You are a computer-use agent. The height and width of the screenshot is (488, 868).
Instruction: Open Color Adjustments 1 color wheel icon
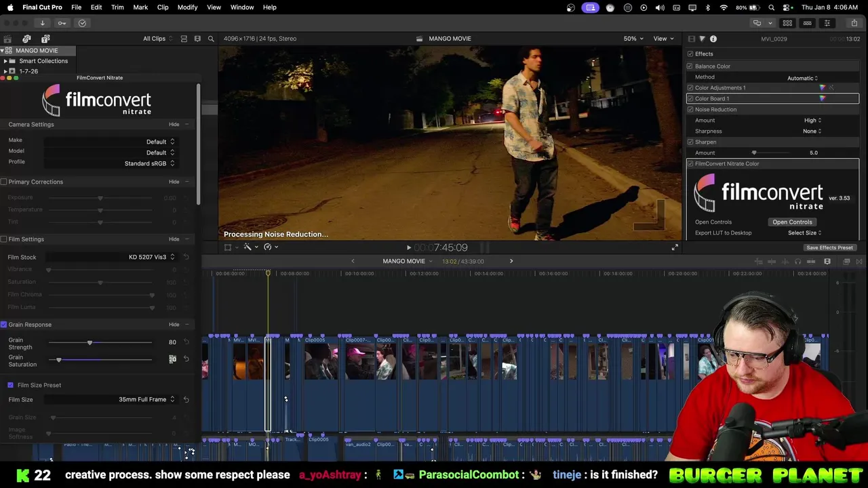point(823,87)
